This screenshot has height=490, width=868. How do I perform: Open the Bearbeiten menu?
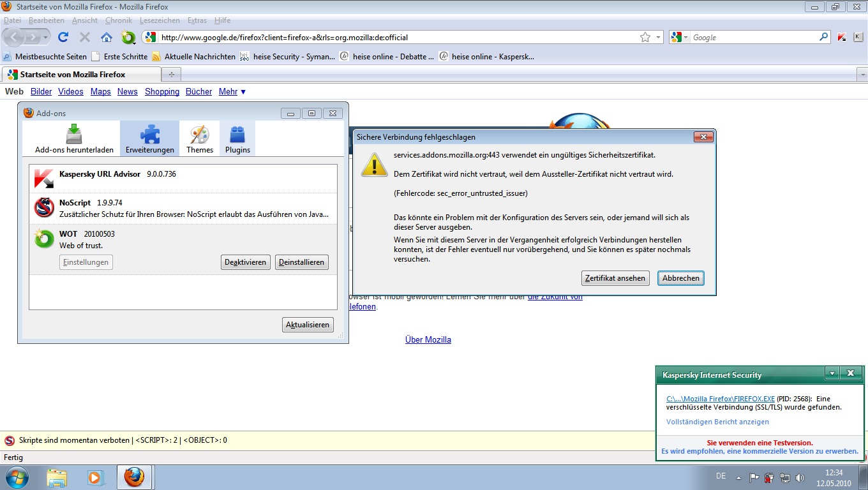point(46,20)
